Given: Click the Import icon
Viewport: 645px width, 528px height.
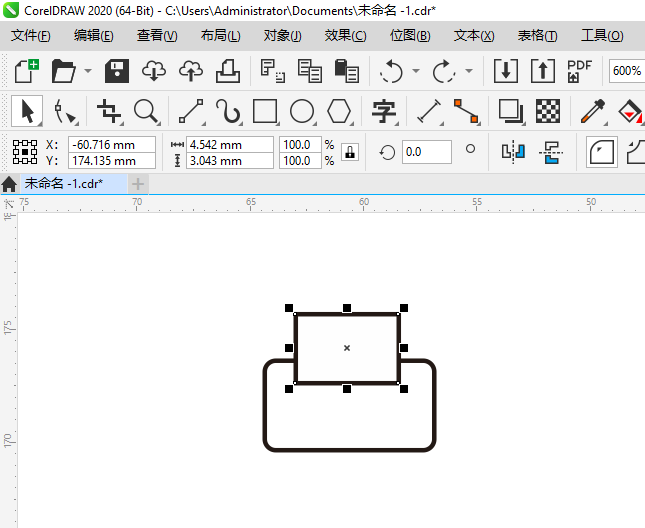Looking at the screenshot, I should 506,71.
